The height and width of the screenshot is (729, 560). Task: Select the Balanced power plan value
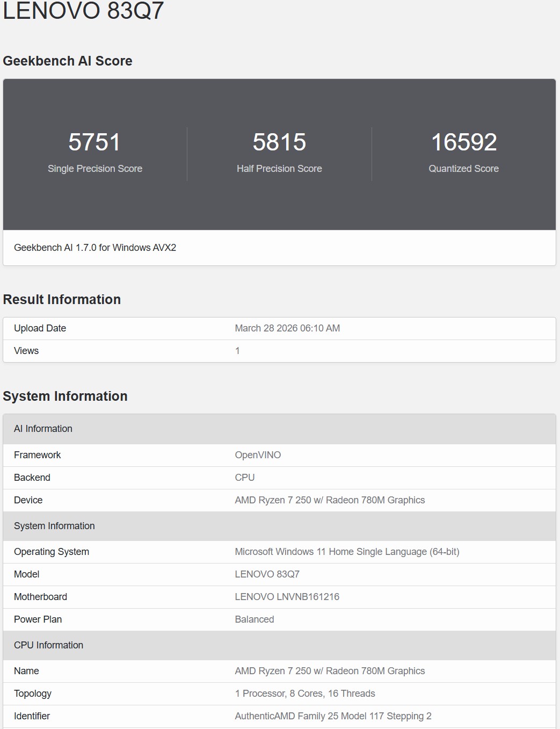254,619
